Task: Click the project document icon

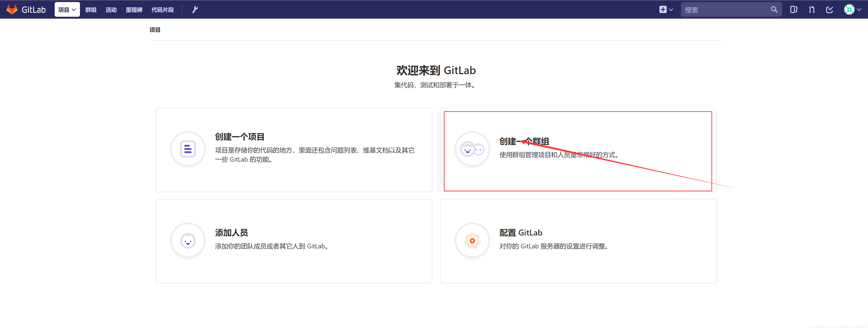Action: point(188,149)
